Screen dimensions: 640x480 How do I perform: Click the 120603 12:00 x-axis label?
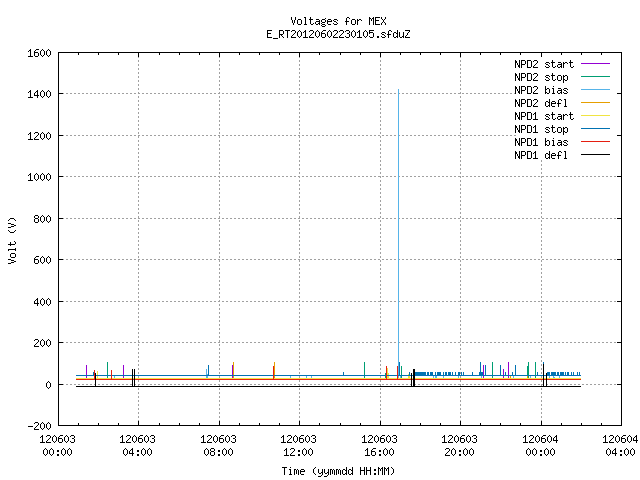[298, 446]
